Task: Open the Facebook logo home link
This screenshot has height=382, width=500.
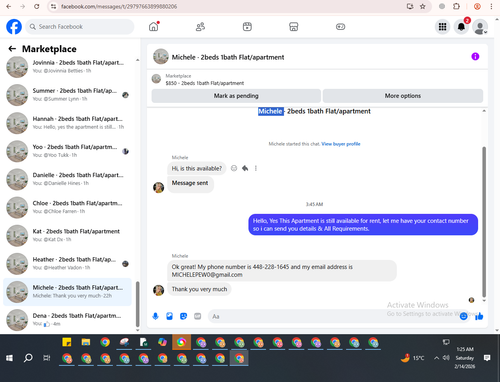Action: click(14, 27)
